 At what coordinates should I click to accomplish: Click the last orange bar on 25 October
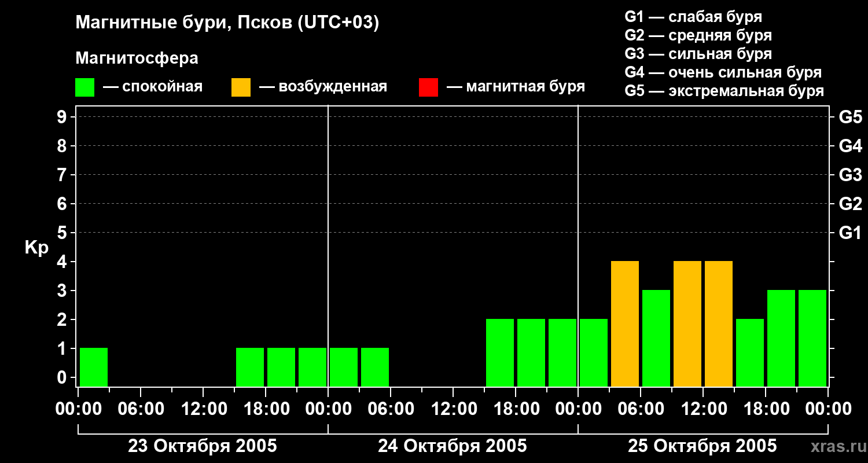click(x=719, y=323)
